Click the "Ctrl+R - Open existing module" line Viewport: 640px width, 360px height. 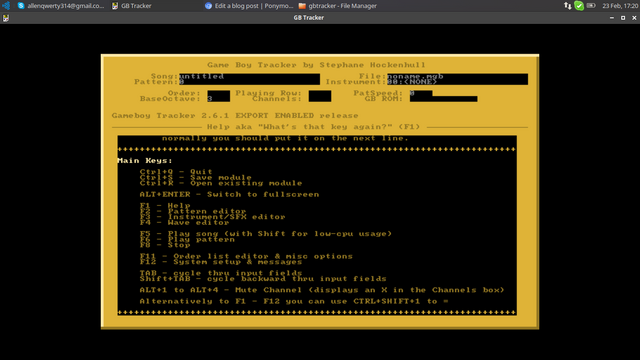221,183
